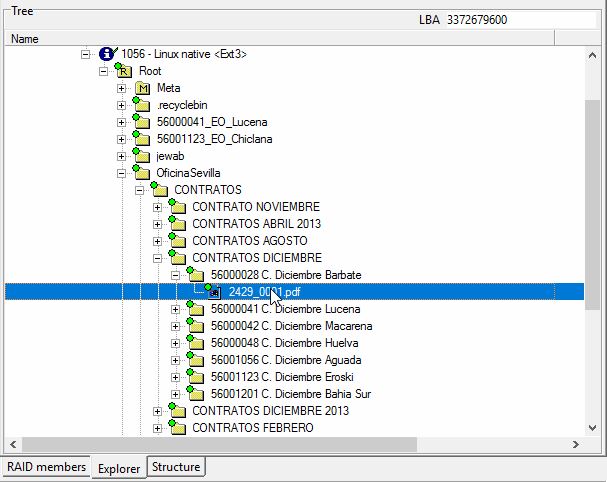Viewport: 607px width, 482px height.
Task: Click the jewab folder icon
Action: tap(141, 156)
